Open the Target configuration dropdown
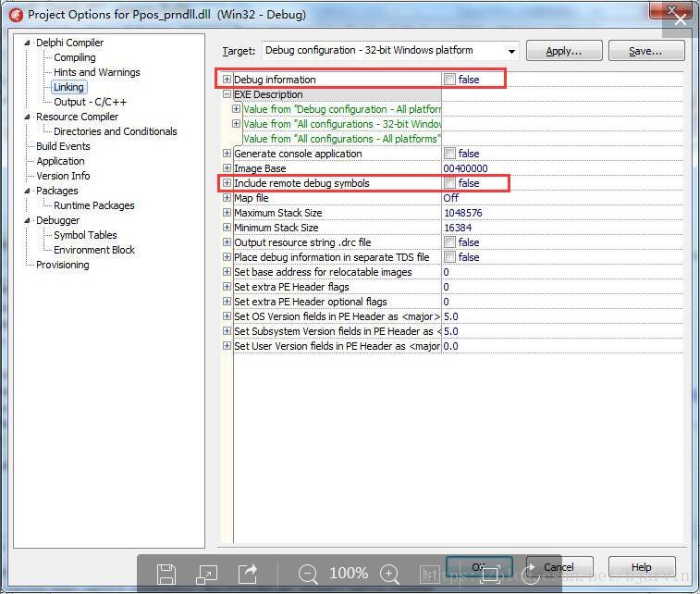Screen dimensions: 700x594 click(x=511, y=51)
